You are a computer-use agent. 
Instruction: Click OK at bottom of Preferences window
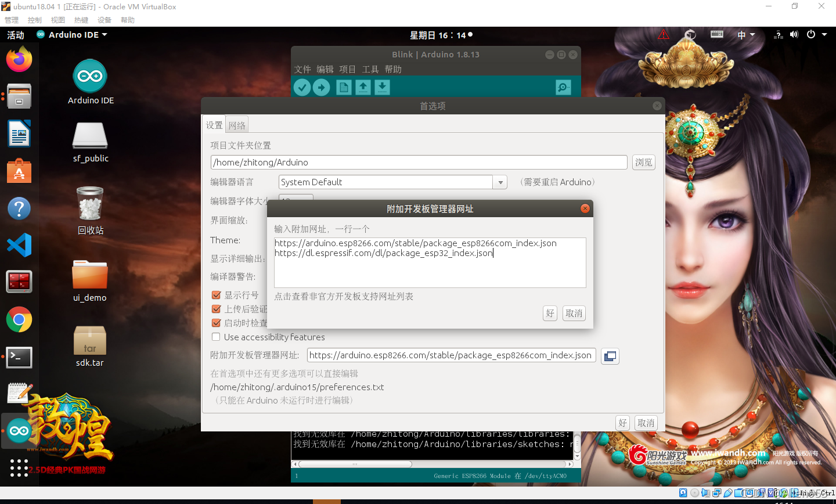622,423
